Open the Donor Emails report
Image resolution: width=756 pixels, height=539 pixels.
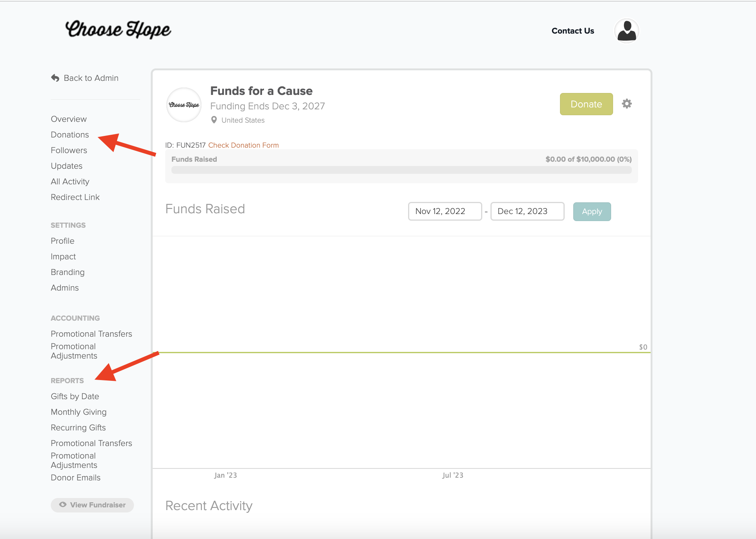click(x=76, y=478)
